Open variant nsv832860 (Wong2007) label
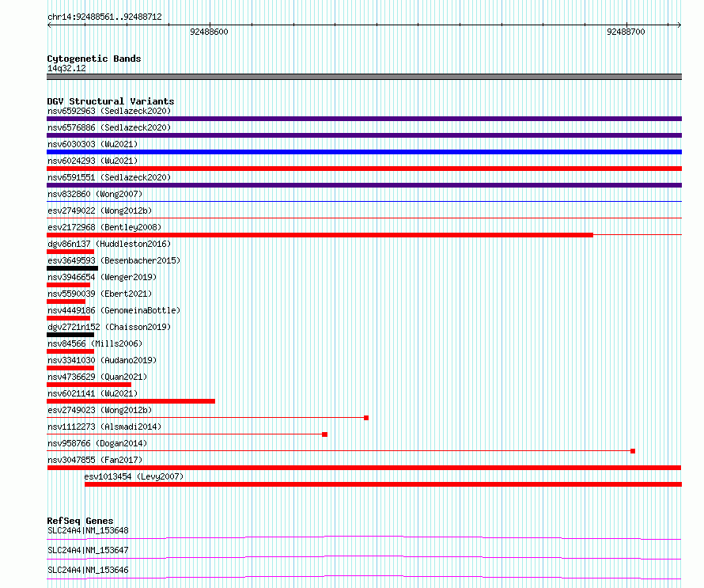704x588 pixels. [x=95, y=194]
